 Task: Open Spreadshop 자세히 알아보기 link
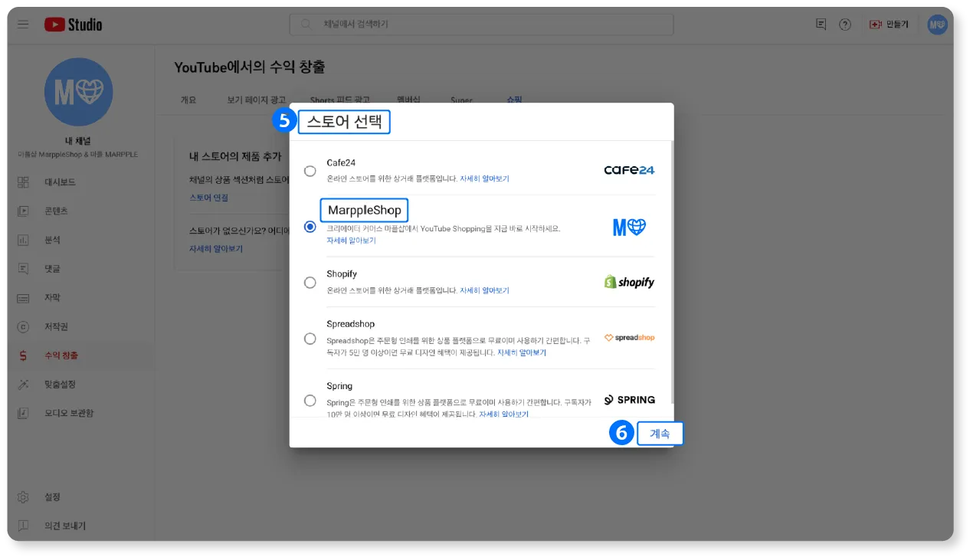[522, 352]
